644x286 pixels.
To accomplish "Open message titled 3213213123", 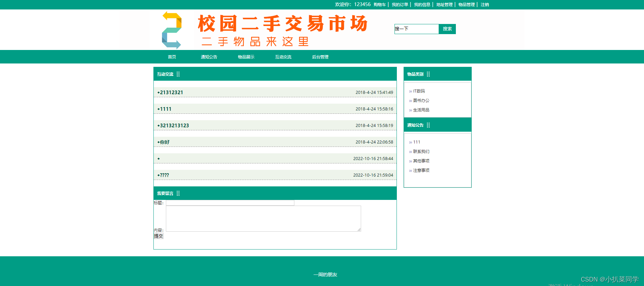I will 174,126.
